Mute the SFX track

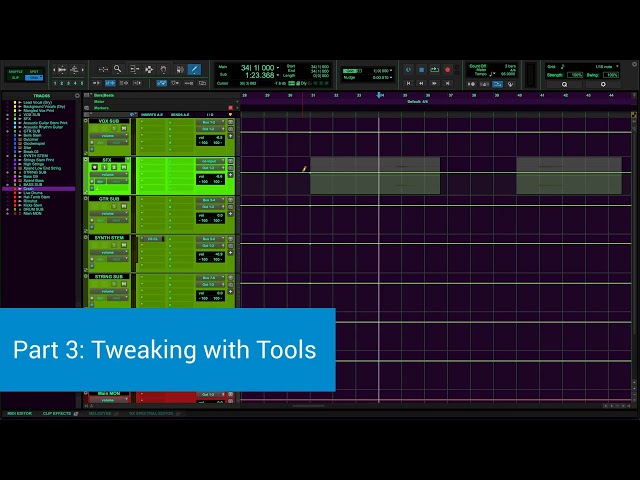pyautogui.click(x=123, y=167)
